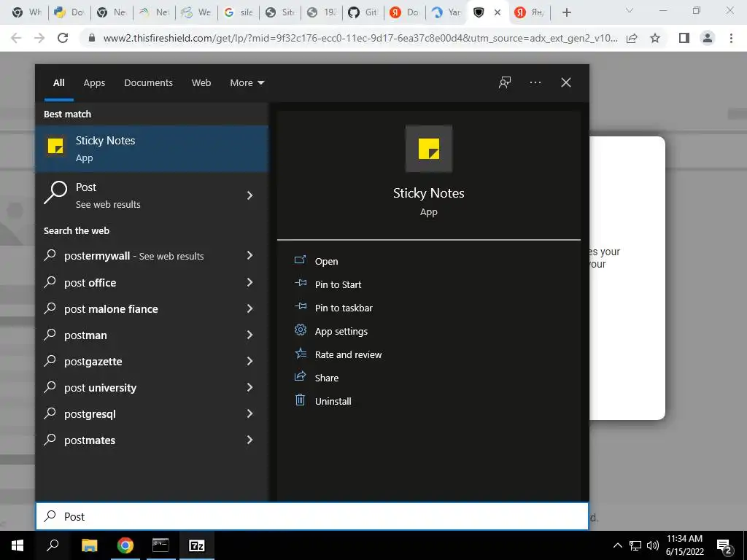The image size is (747, 560).
Task: Expand the postgresql suggestion arrow
Action: pos(249,413)
